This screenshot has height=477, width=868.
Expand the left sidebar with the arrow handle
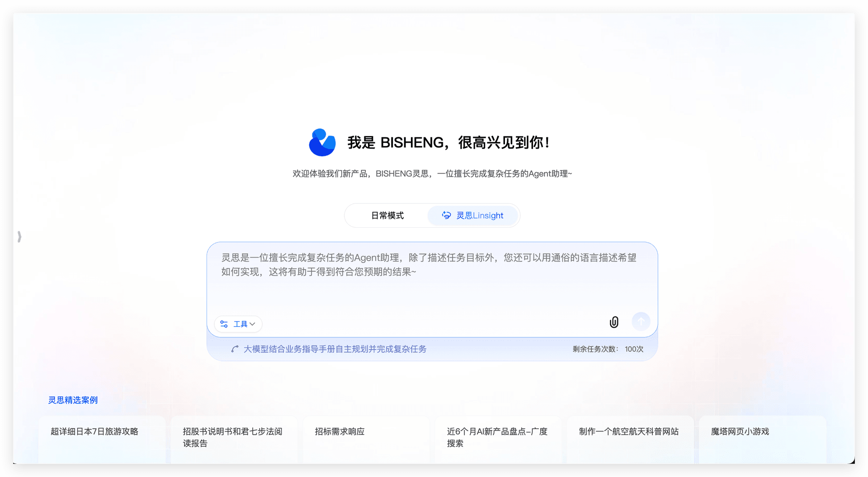point(19,237)
